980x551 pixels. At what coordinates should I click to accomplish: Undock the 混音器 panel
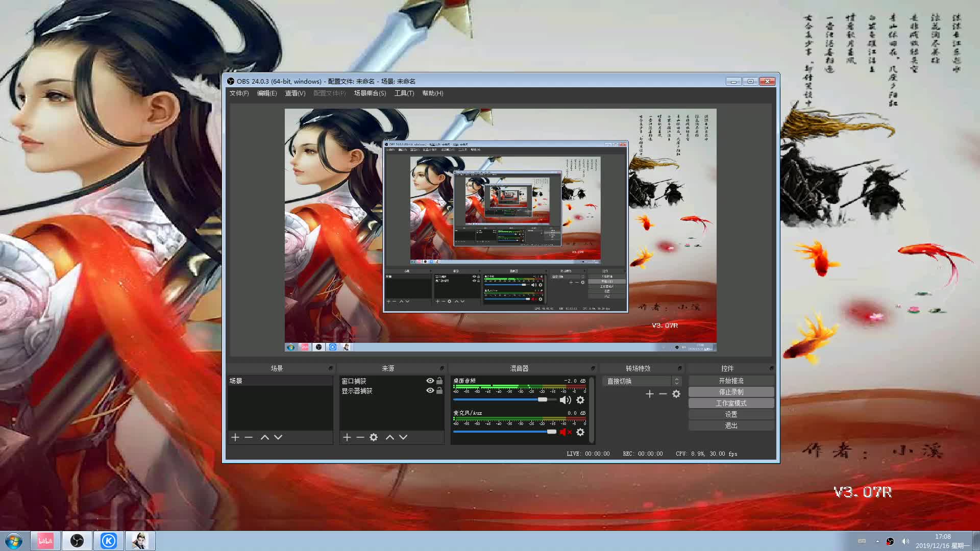tap(593, 368)
